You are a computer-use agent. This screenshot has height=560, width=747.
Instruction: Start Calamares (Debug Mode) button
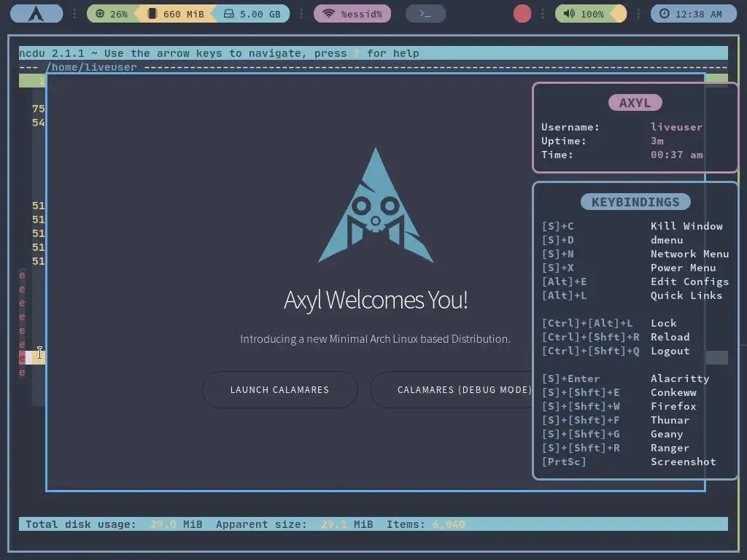(x=452, y=389)
